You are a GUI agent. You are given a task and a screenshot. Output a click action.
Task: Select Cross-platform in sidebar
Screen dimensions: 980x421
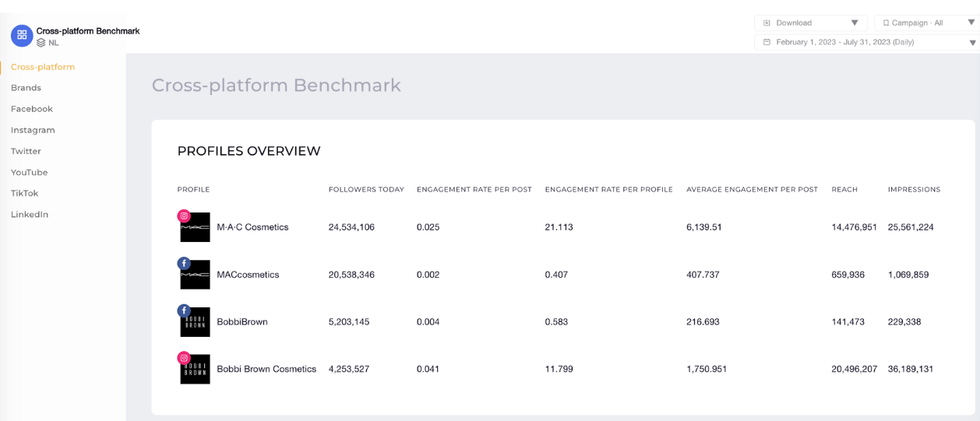pos(43,67)
